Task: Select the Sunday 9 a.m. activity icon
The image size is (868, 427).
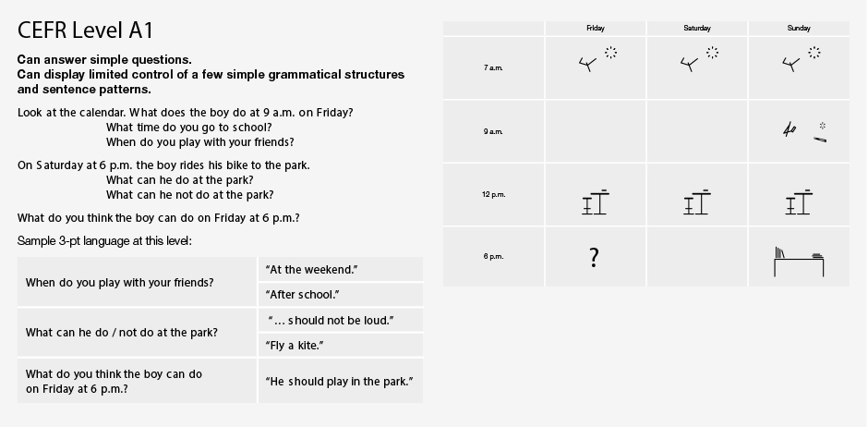Action: point(802,131)
